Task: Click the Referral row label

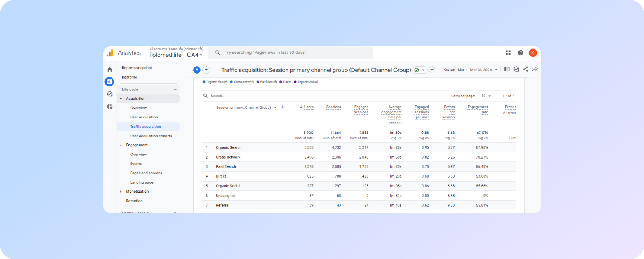Action: click(222, 205)
